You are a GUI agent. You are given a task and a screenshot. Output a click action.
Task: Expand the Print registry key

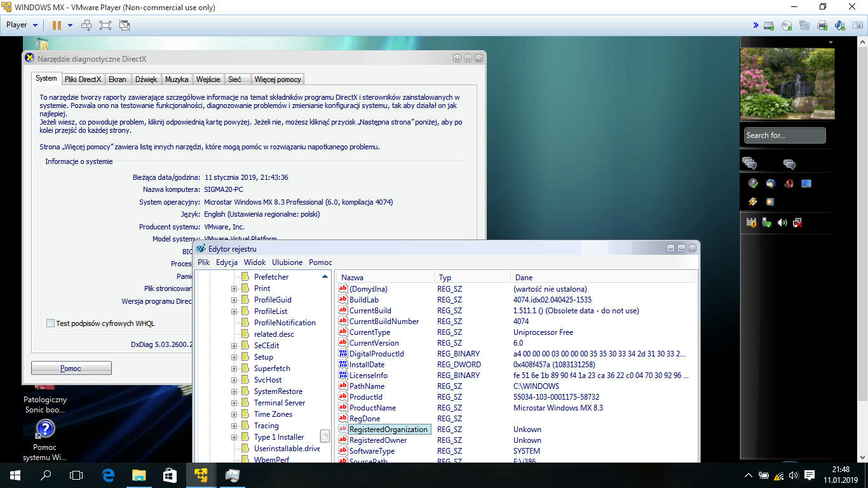(234, 288)
